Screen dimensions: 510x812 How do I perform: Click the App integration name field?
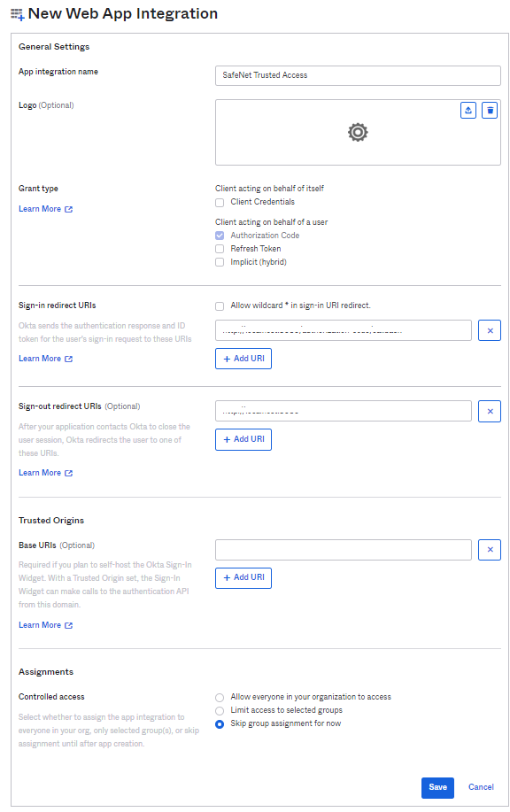(x=358, y=75)
